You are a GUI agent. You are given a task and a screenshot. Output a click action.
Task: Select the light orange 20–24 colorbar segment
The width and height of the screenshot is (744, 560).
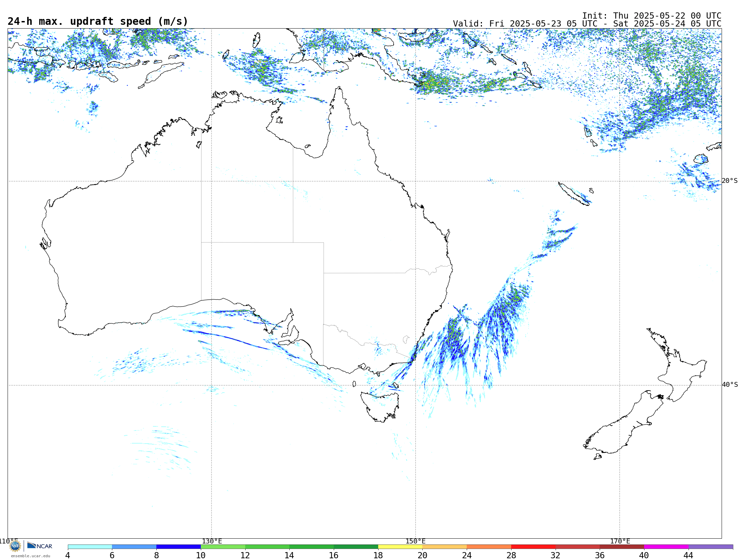pos(445,547)
